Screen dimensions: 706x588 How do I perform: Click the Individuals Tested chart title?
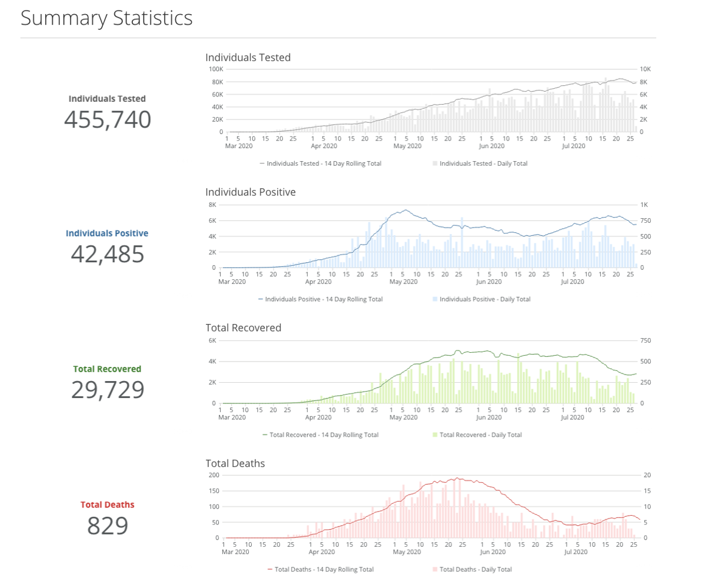pyautogui.click(x=248, y=58)
